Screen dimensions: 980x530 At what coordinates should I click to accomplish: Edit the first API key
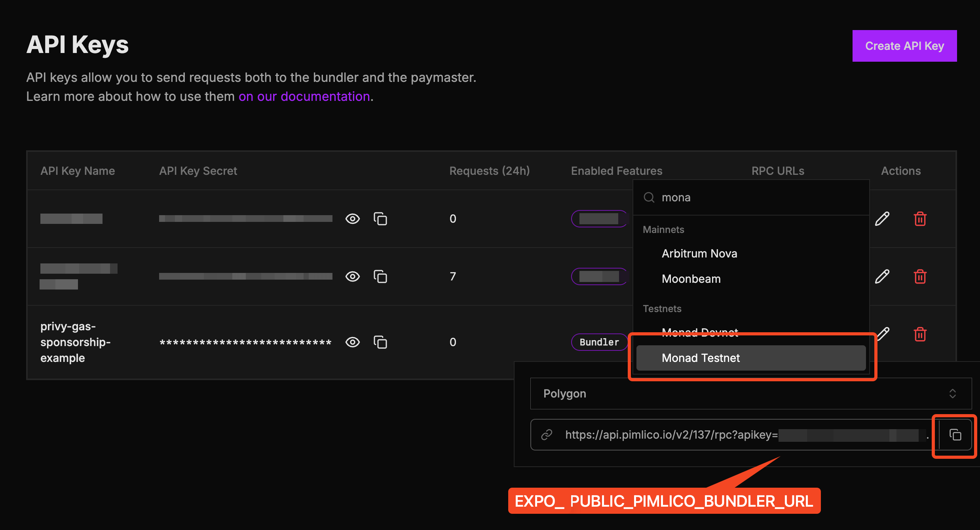click(x=882, y=219)
